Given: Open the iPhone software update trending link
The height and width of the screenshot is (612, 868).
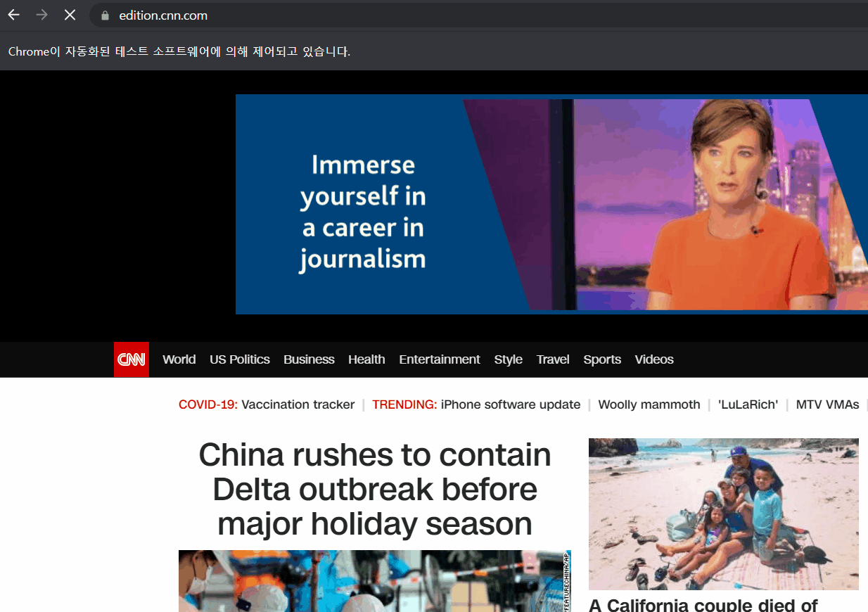Looking at the screenshot, I should point(511,404).
